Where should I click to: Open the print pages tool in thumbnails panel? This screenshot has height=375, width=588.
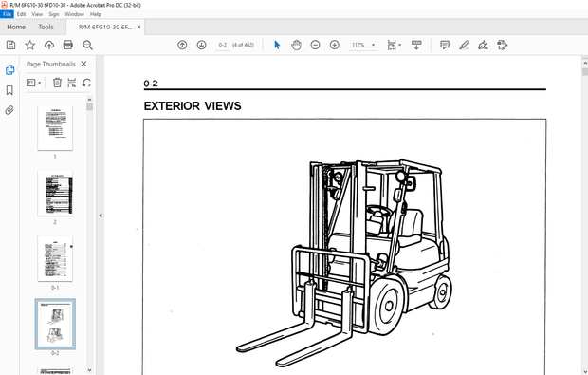pos(72,83)
